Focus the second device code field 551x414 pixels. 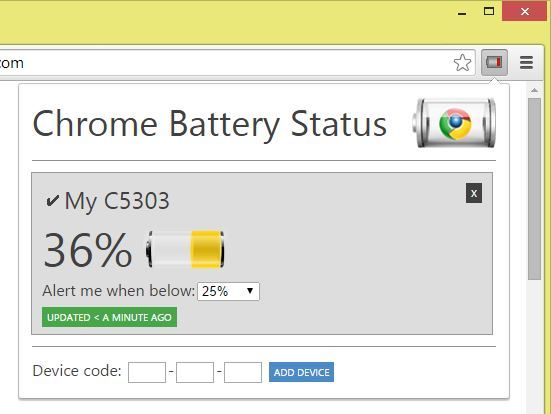pos(195,372)
